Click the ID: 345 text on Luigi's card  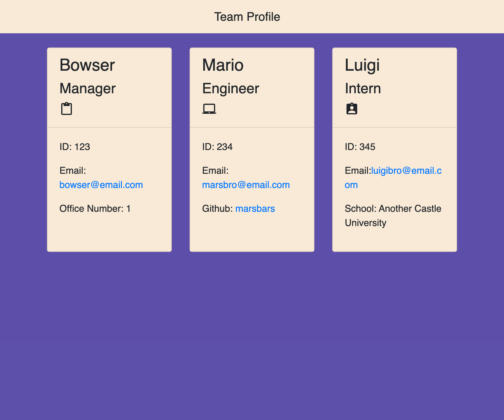(360, 147)
